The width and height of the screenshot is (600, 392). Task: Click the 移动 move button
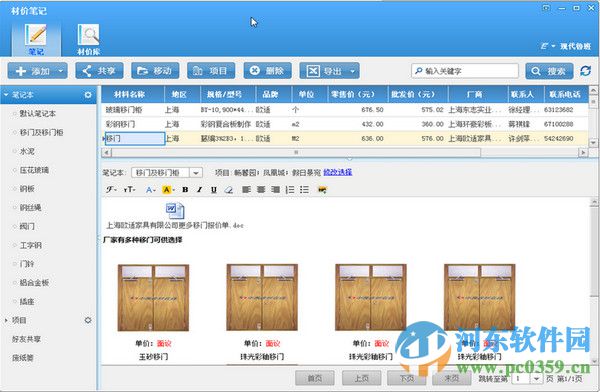[x=155, y=71]
